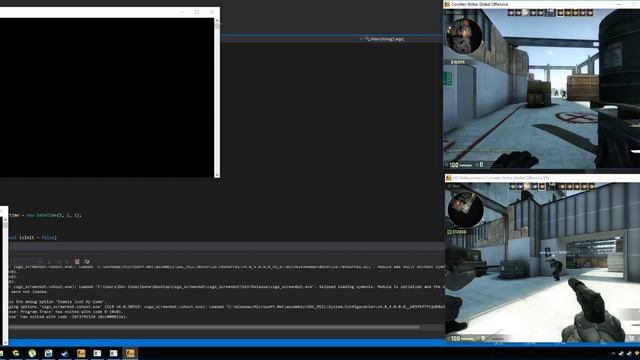Click the console window's vertical scrollbar track
Image resolution: width=640 pixels, height=360 pixels.
pyautogui.click(x=217, y=98)
